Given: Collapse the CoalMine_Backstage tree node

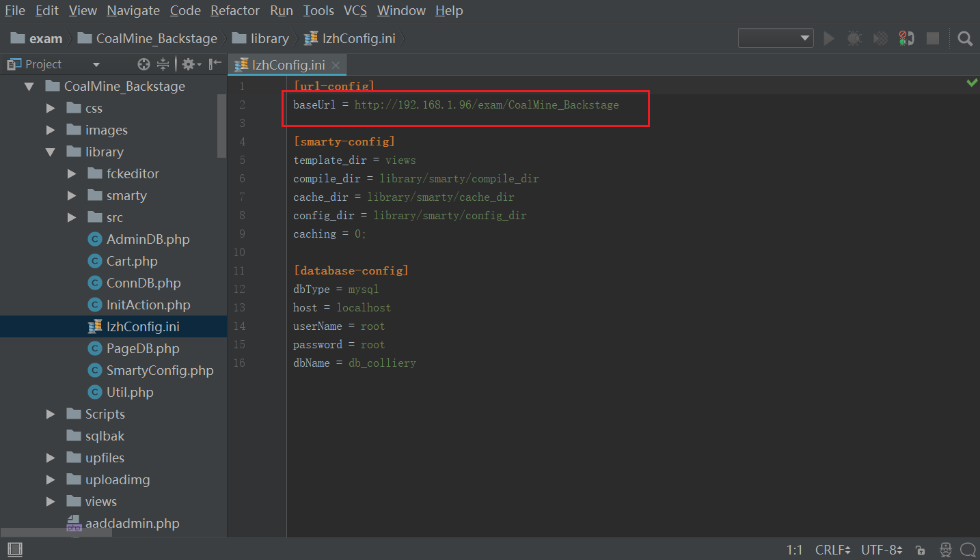Looking at the screenshot, I should pos(29,87).
